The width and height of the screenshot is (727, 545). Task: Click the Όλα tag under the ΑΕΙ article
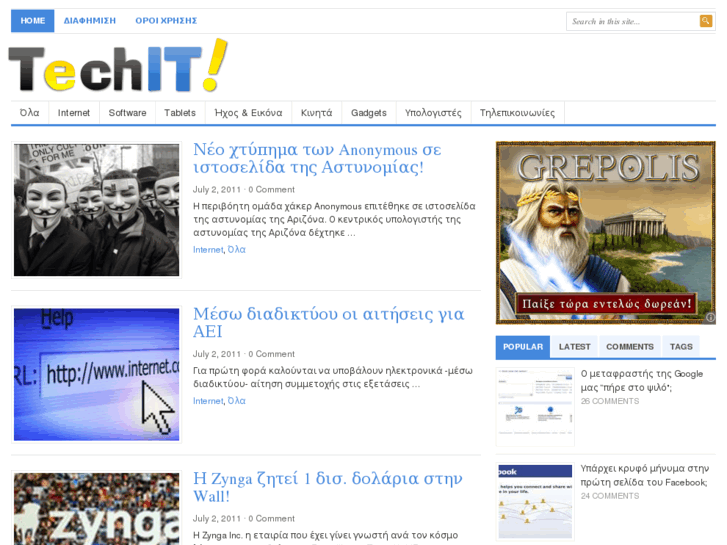236,401
